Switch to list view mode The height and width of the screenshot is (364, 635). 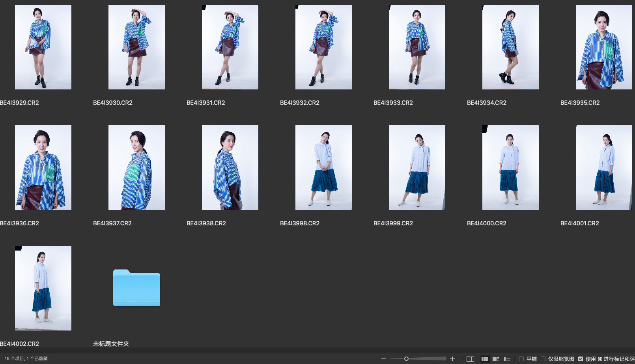coord(507,359)
